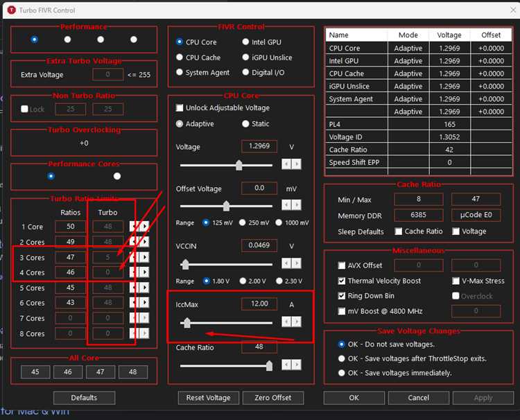Set All Core ratio to 48
The width and height of the screenshot is (520, 420).
[x=132, y=372]
